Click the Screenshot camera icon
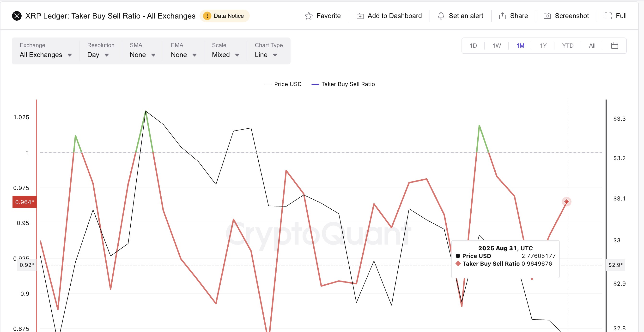This screenshot has width=644, height=332. click(547, 16)
